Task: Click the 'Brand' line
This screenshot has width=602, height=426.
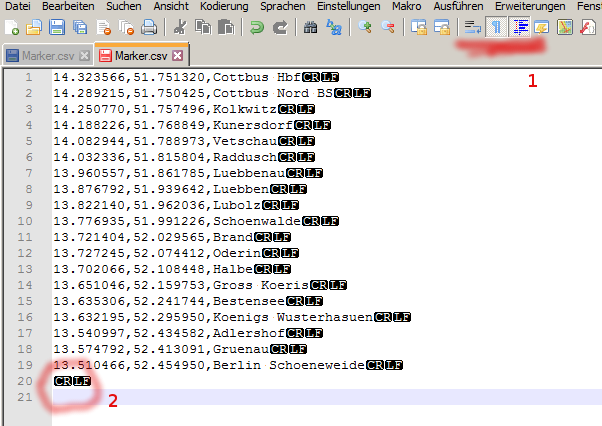Action: [172, 237]
